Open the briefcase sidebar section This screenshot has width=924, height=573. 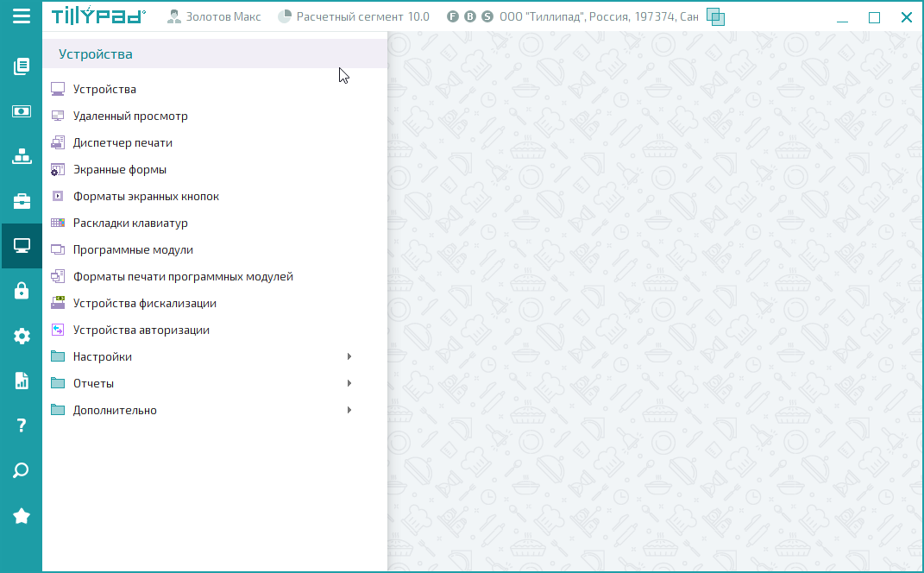(22, 201)
